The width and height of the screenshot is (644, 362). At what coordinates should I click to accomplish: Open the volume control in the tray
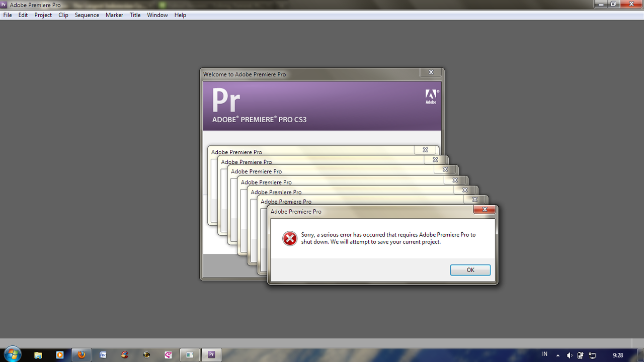pyautogui.click(x=570, y=355)
